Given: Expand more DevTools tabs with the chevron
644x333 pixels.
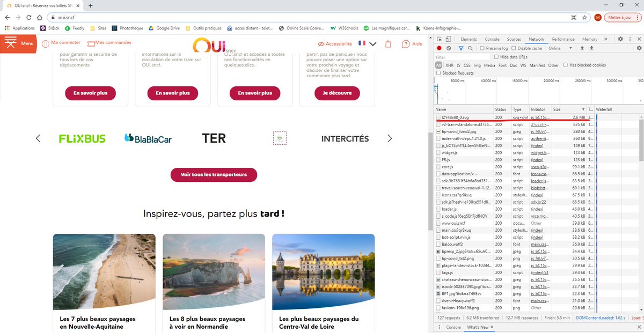Looking at the screenshot, I should [606, 39].
